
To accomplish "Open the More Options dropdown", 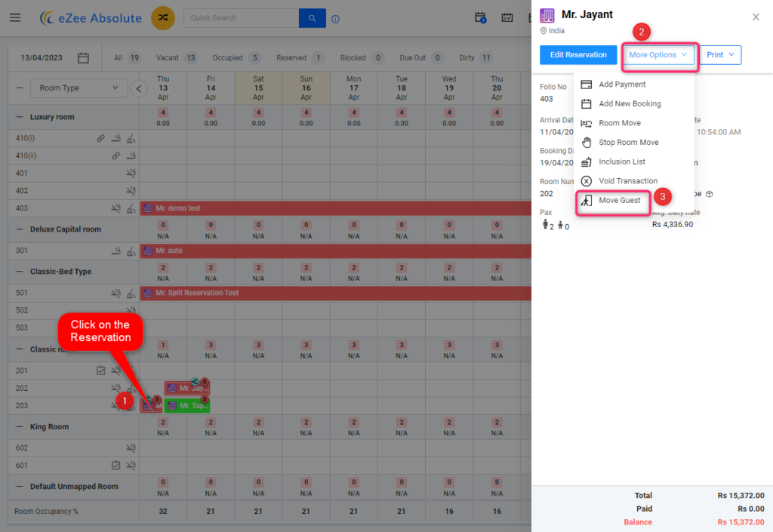I will point(658,54).
